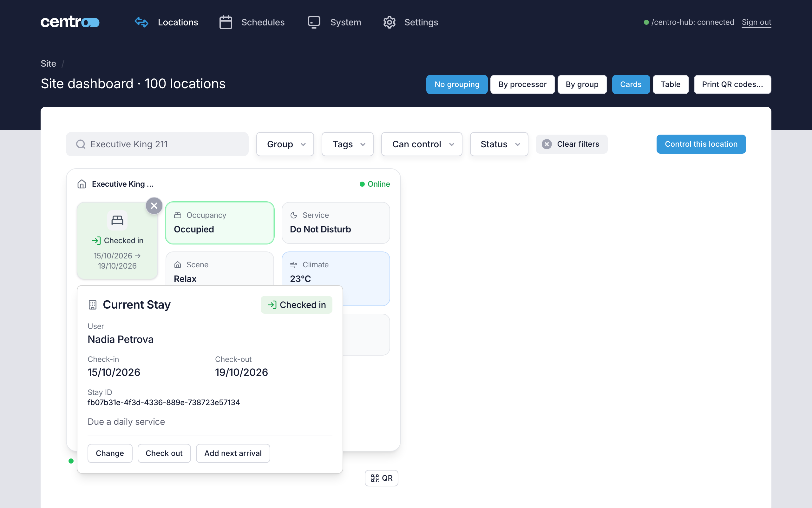This screenshot has width=812, height=508.
Task: Group locations By processor
Action: pyautogui.click(x=522, y=84)
